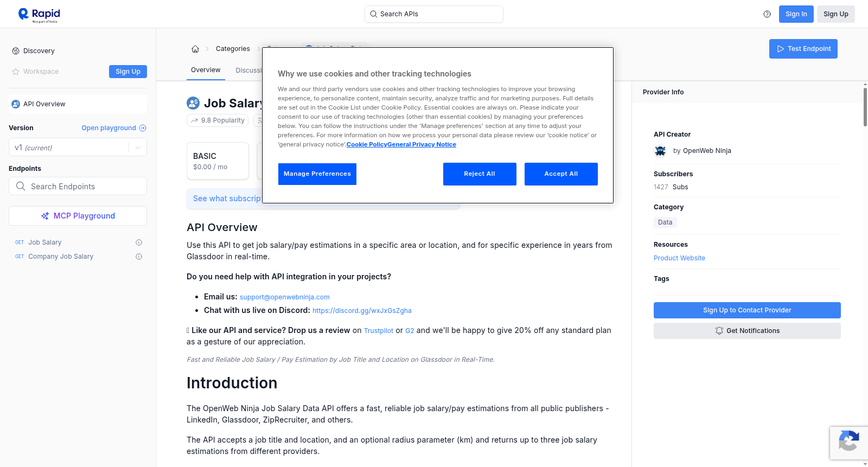This screenshot has height=467, width=868.
Task: Click the bell icon in Get Notifications
Action: (x=719, y=331)
